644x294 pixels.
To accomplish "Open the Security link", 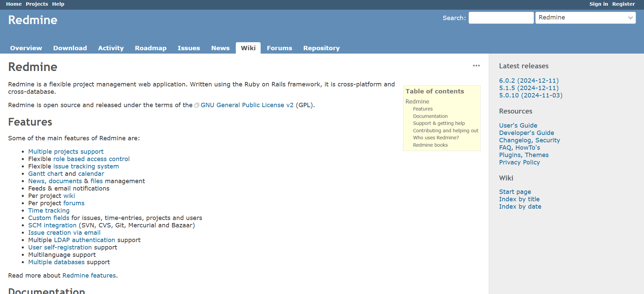I will click(547, 140).
